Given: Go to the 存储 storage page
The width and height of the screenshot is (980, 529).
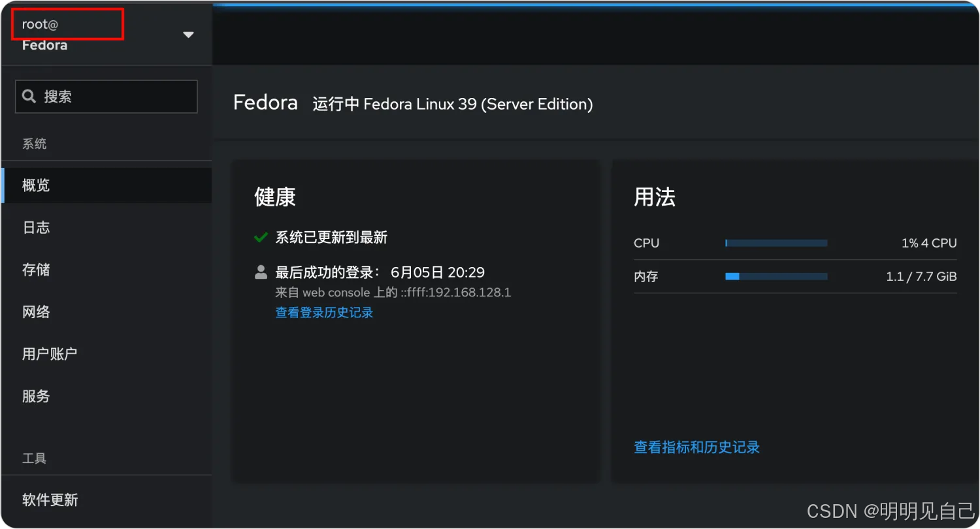Looking at the screenshot, I should (x=106, y=270).
